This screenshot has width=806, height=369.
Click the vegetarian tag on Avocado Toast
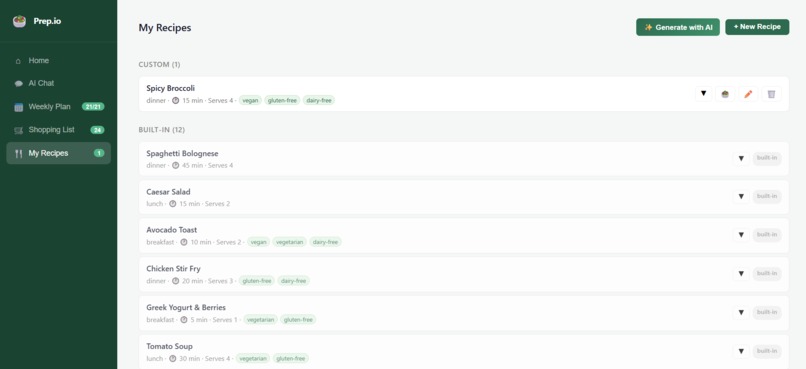tap(289, 242)
